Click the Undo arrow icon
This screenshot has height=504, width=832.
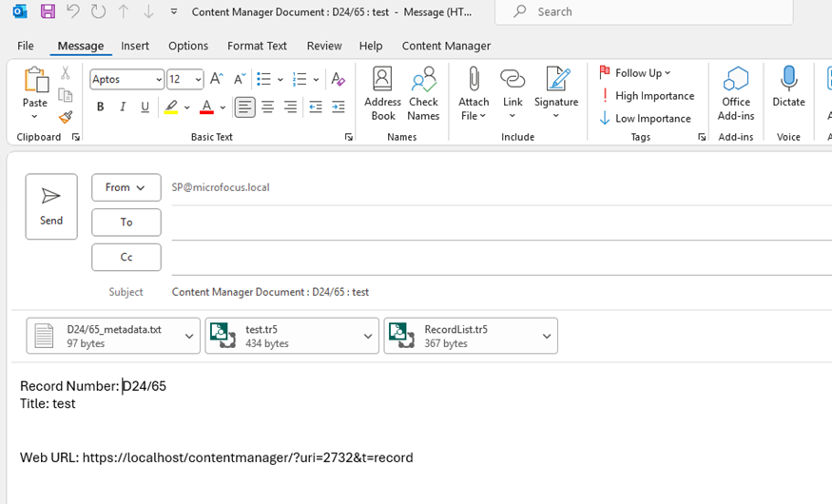coord(72,11)
